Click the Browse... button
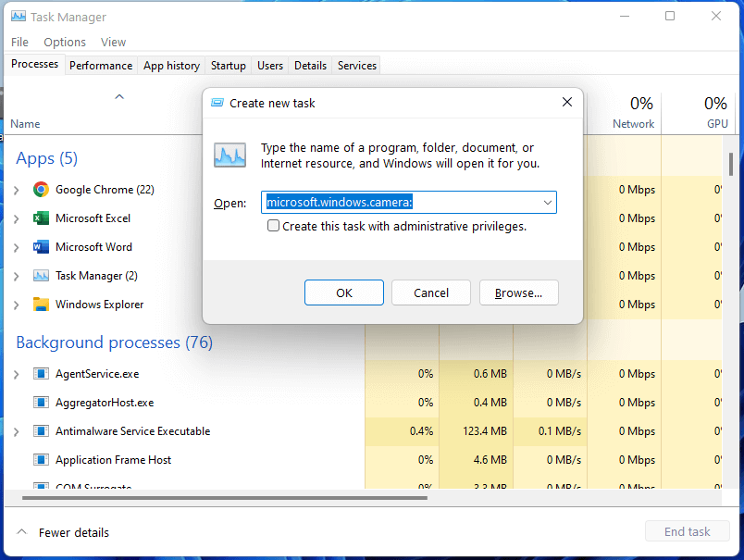Viewport: 744px width, 560px height. click(518, 292)
